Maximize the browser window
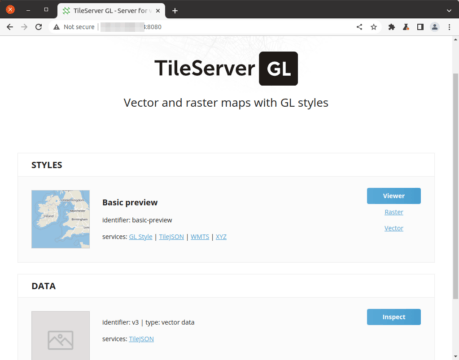Screen dimensions: 459x360 tap(46, 10)
